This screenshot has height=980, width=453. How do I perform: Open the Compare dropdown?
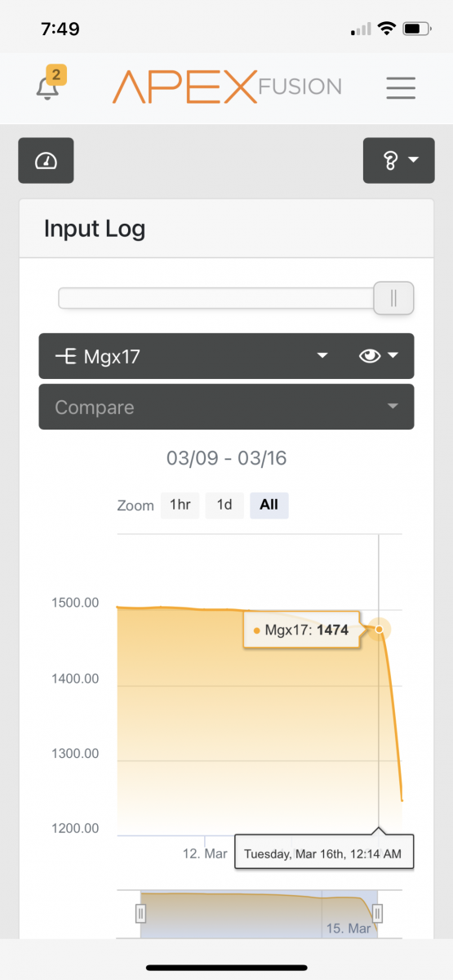click(226, 407)
